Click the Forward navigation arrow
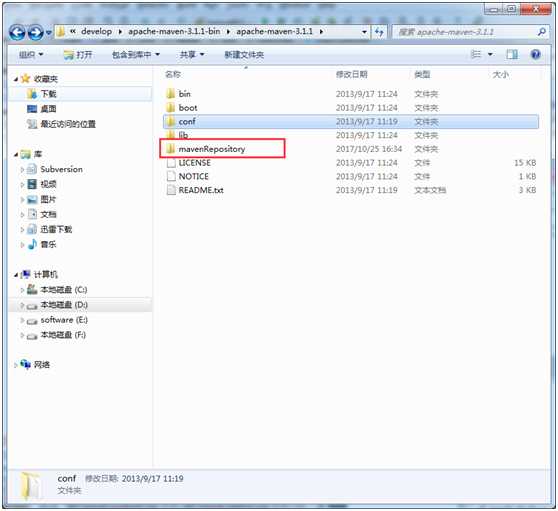Image resolution: width=558 pixels, height=511 pixels. pos(35,33)
